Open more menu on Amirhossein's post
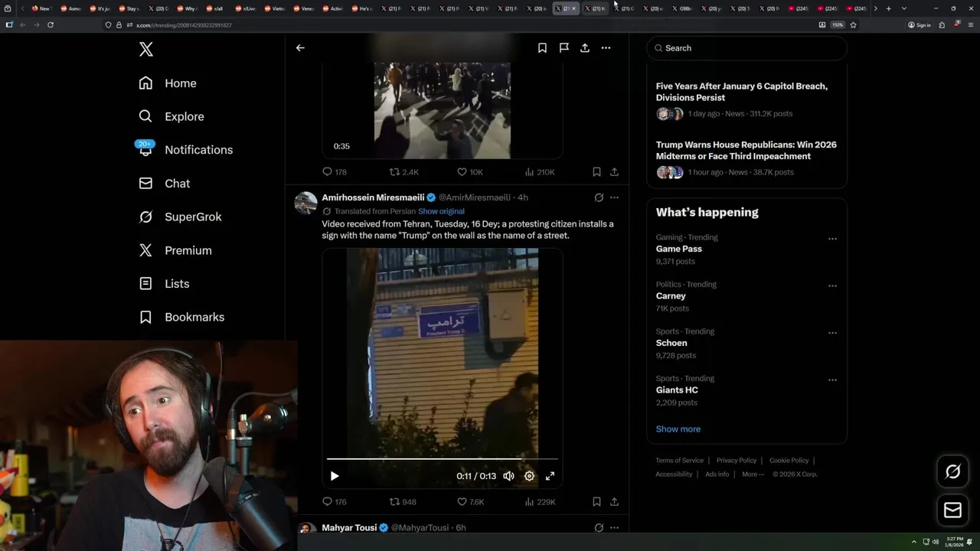The height and width of the screenshot is (551, 980). click(x=614, y=197)
